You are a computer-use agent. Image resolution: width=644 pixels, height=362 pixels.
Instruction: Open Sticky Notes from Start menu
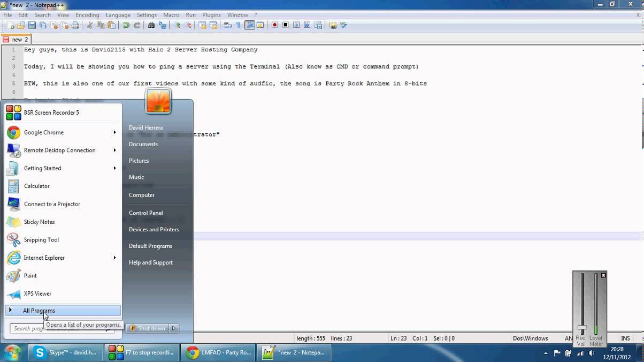tap(63, 222)
